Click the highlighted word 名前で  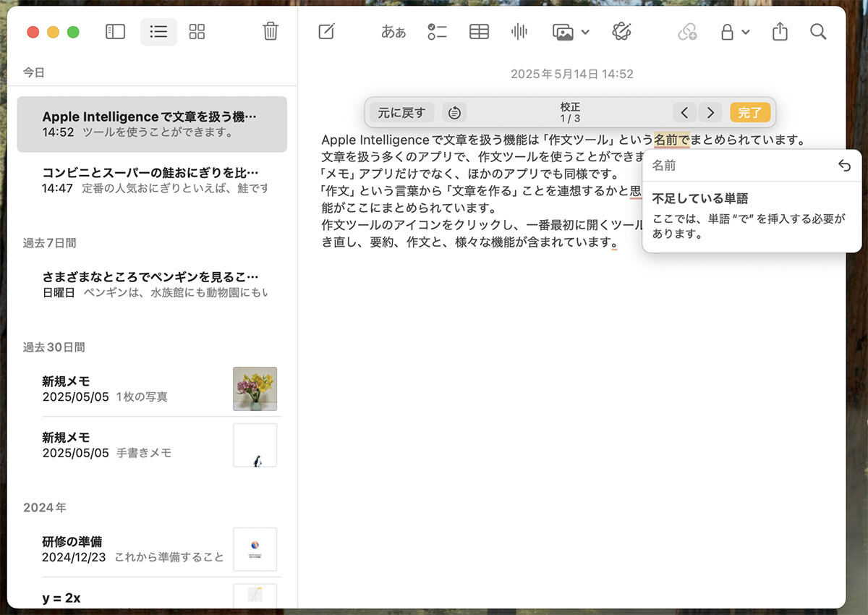click(x=672, y=140)
